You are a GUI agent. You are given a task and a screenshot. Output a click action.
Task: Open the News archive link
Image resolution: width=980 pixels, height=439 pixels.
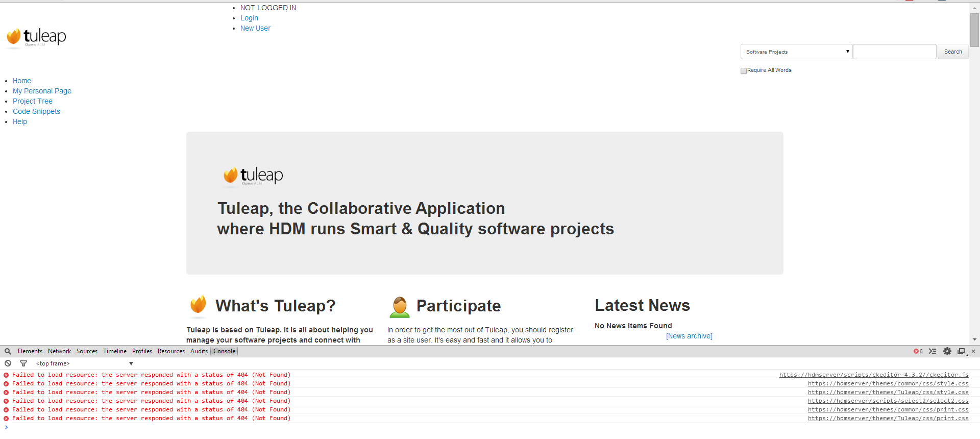click(x=689, y=336)
